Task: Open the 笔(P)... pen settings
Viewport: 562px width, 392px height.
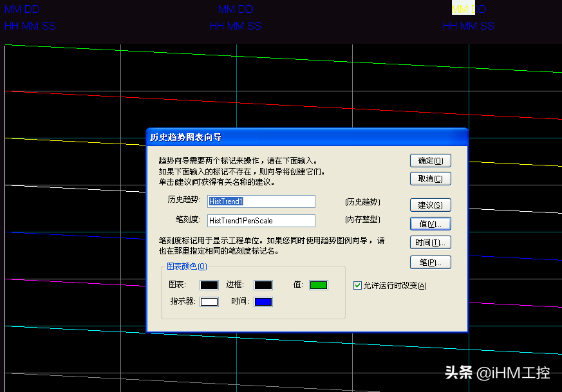Action: coord(430,262)
